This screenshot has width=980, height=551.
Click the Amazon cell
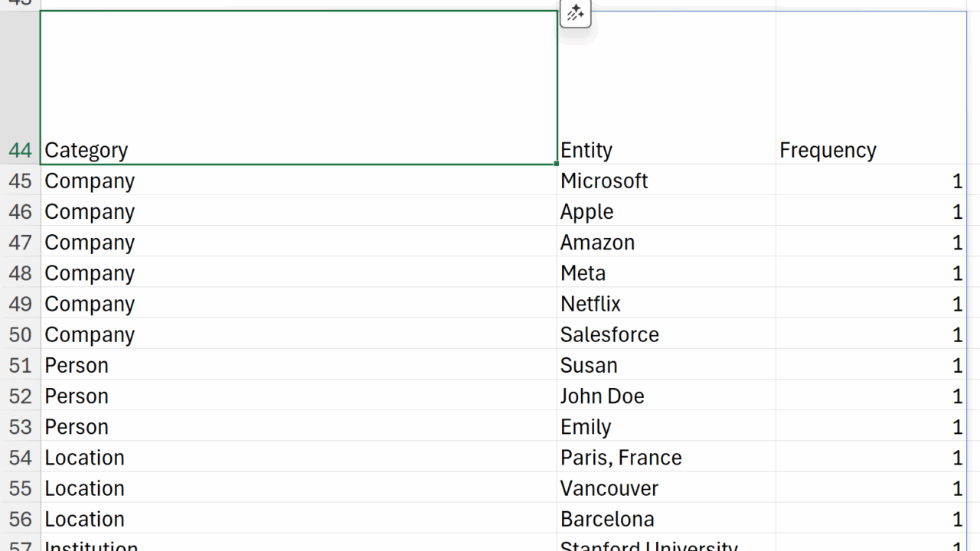tap(666, 242)
